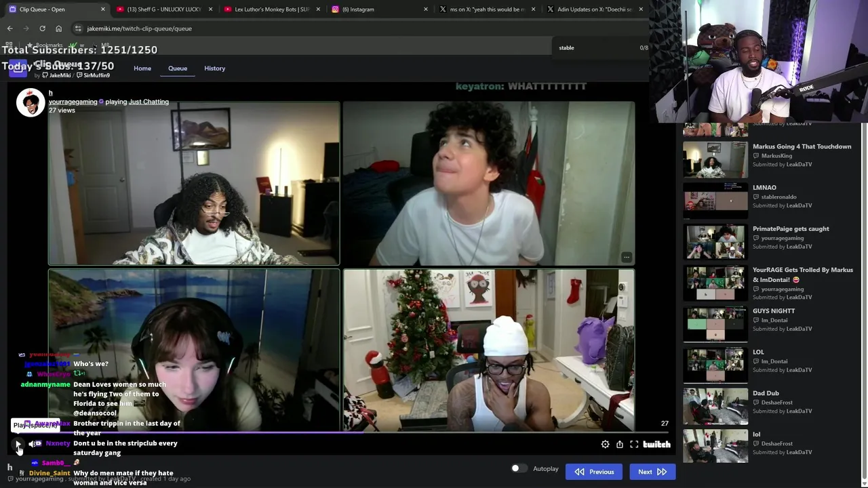Screen dimensions: 868x488
Task: Open the clip player settings gear
Action: tap(605, 444)
